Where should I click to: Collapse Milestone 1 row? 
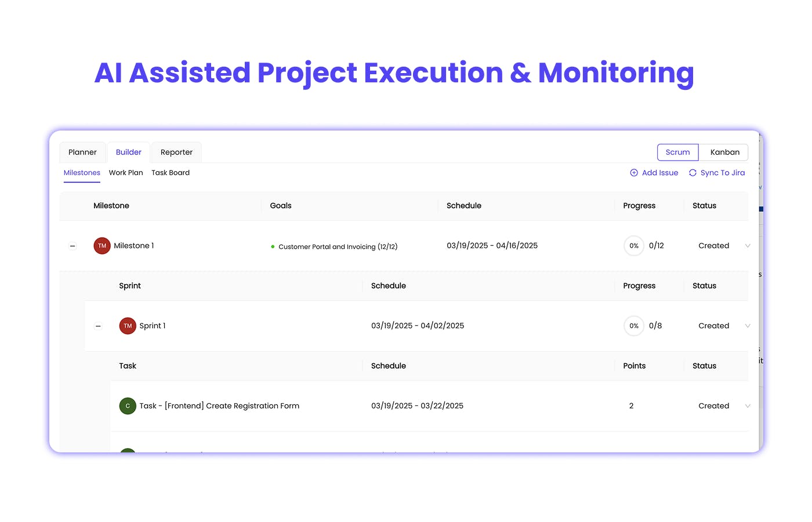tap(72, 246)
